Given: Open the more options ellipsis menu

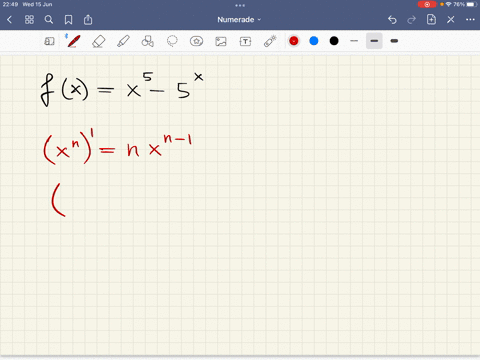Looking at the screenshot, I should point(470,20).
